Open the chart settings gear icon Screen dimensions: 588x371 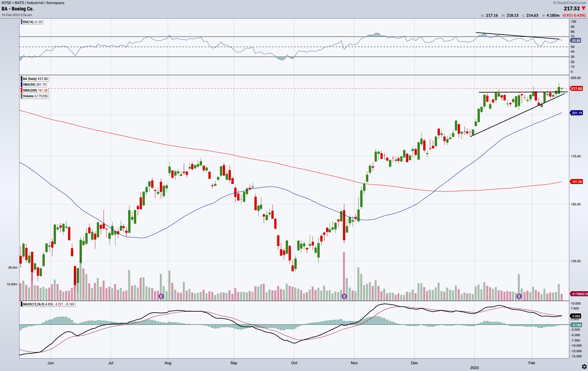tap(584, 366)
